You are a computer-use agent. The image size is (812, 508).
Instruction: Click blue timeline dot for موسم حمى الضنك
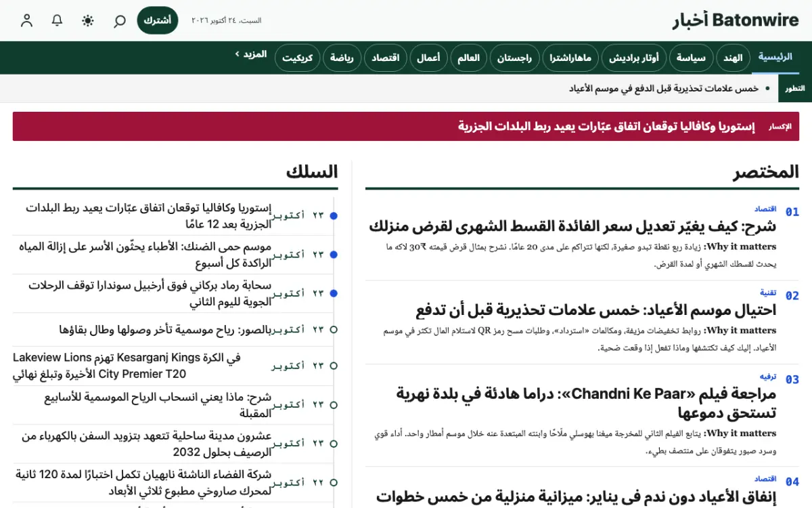click(333, 255)
